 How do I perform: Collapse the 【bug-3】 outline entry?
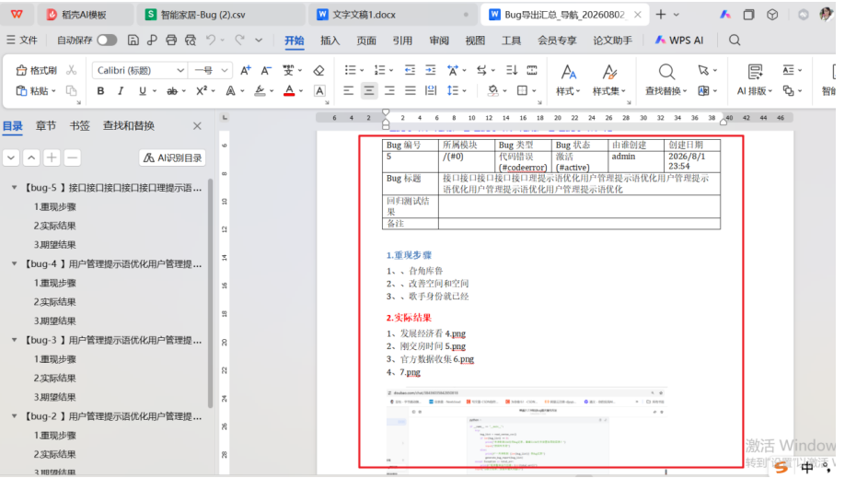coord(15,340)
